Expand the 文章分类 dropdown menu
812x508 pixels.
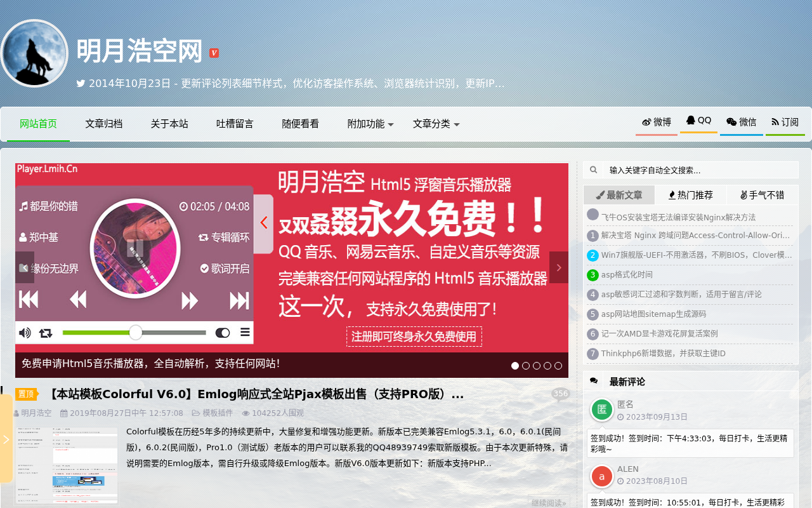tap(436, 124)
